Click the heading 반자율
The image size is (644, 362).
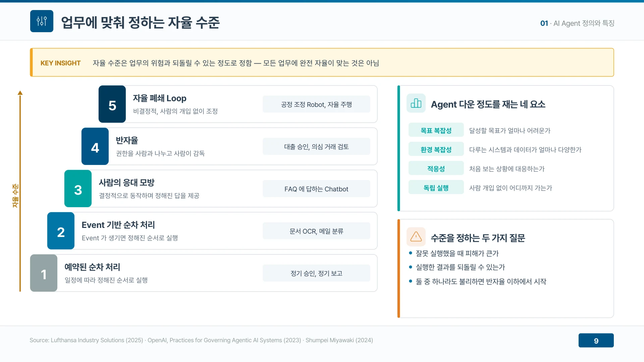click(127, 140)
